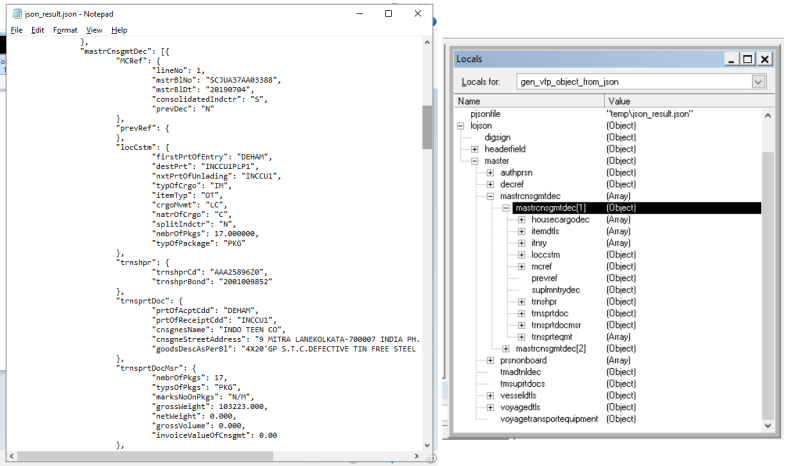800x466 pixels.
Task: Click Notepad horizontal scrollbar right arrow
Action: (416, 456)
